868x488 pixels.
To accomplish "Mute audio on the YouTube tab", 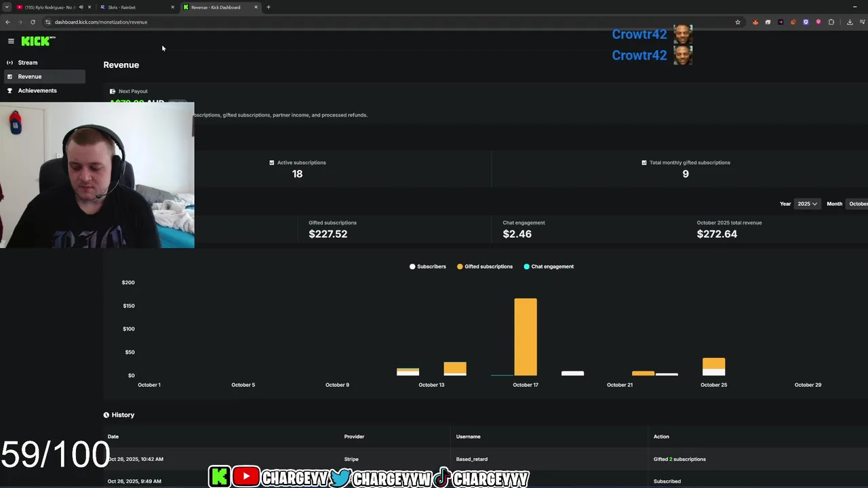I will (81, 7).
